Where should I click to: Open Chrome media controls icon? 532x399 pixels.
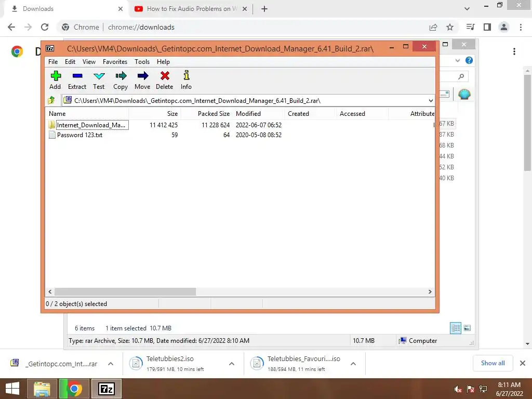(470, 27)
